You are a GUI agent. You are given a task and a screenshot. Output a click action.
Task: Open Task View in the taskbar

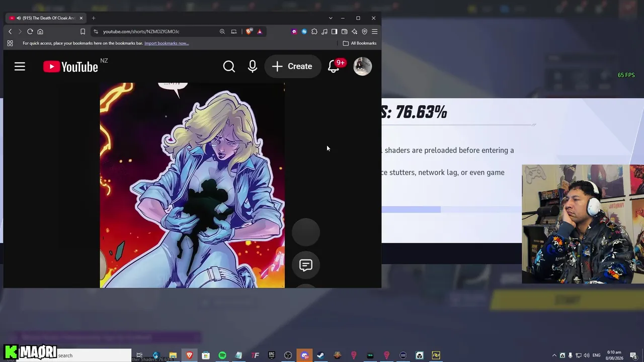tap(139, 355)
